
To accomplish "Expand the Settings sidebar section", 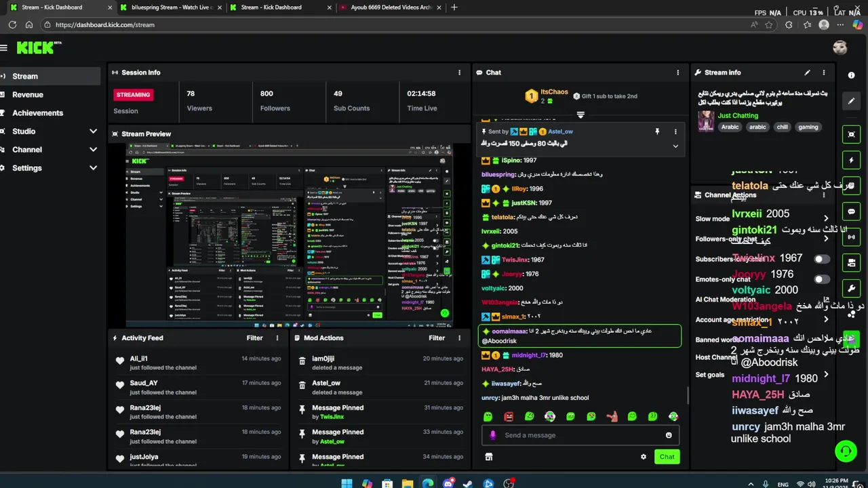I will click(x=93, y=168).
